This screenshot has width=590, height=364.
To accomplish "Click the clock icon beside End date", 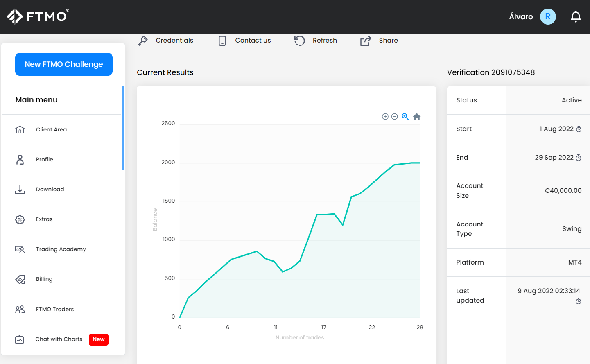I will 579,158.
